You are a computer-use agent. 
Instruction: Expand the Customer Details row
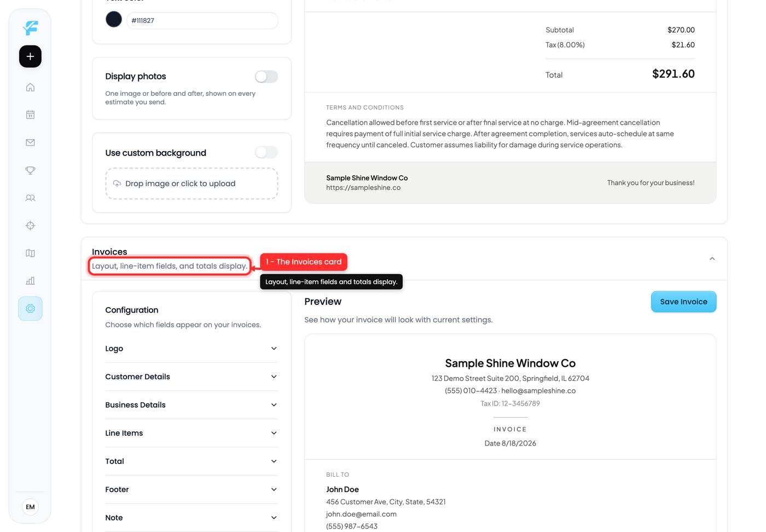pyautogui.click(x=191, y=377)
